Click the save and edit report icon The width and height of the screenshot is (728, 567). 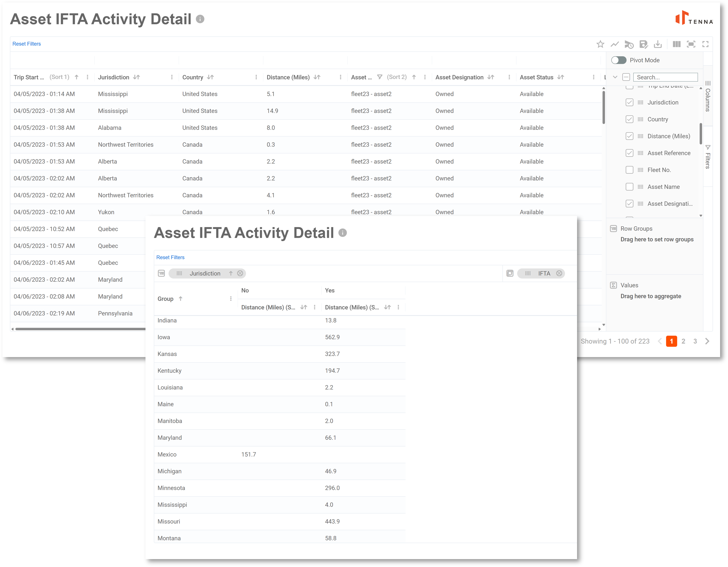[x=643, y=44]
